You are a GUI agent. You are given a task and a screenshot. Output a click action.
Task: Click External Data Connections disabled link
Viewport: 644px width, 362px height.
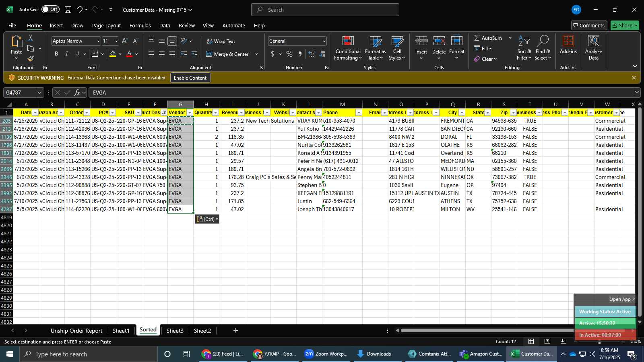pos(116,78)
